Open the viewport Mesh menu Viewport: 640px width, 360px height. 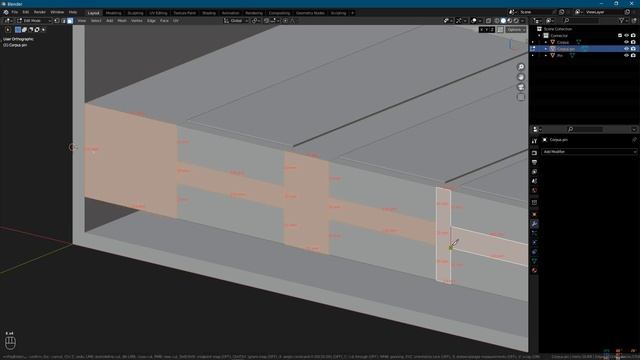122,20
